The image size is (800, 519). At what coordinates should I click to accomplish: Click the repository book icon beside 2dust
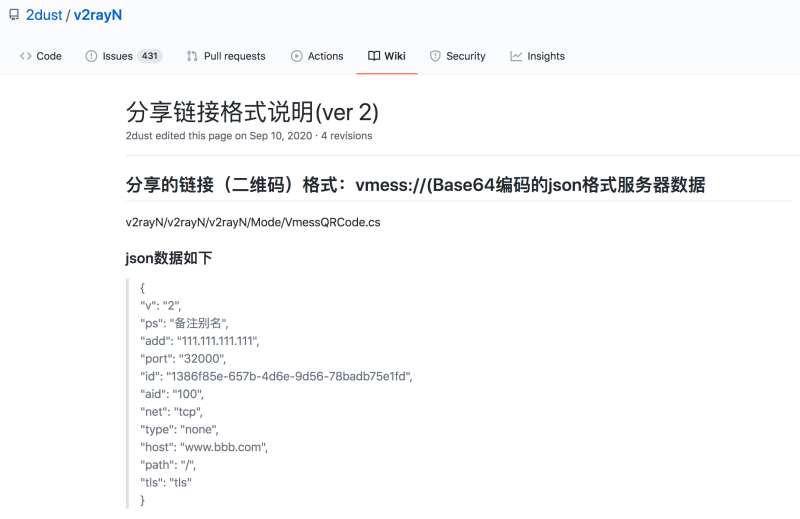(14, 15)
